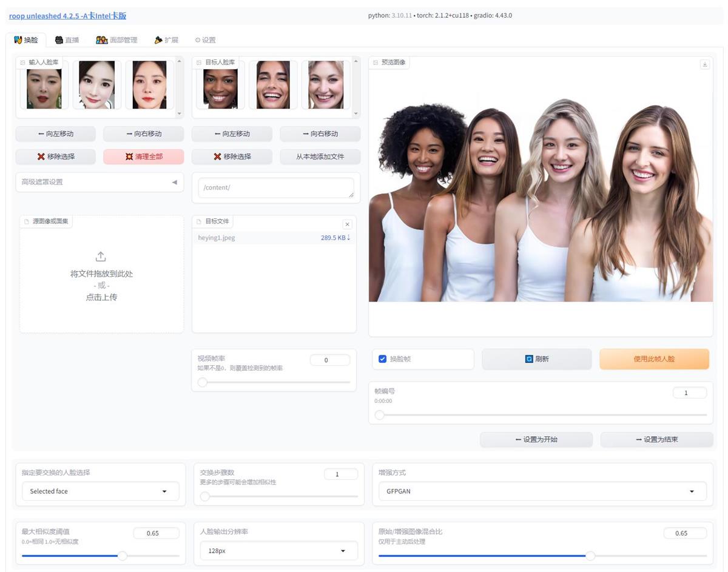Click the 视频帧率 number box
Viewport: 728px width, 572px height.
pyautogui.click(x=330, y=360)
